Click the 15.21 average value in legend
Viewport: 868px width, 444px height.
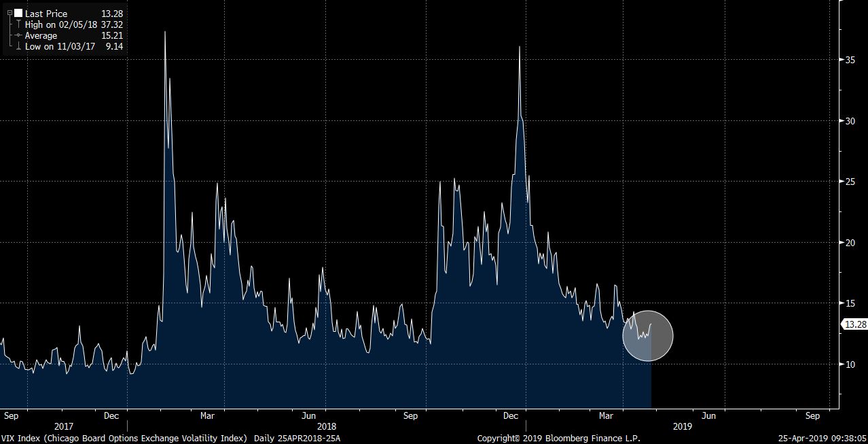[x=111, y=35]
